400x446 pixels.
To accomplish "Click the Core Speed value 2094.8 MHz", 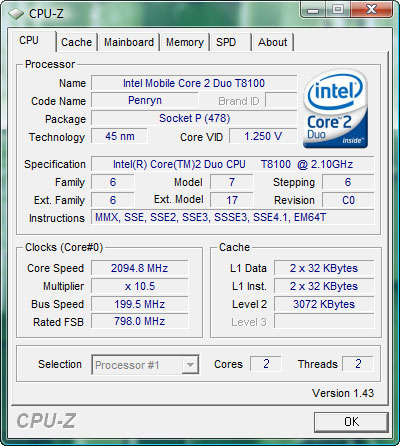I will (x=140, y=268).
